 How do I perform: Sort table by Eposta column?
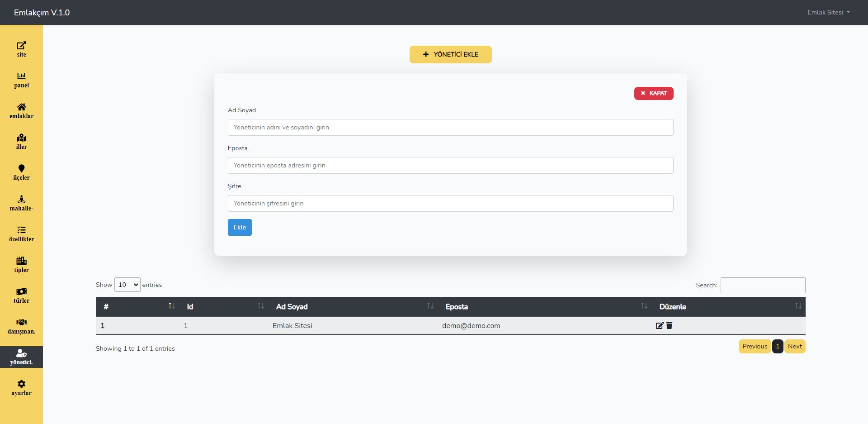545,306
